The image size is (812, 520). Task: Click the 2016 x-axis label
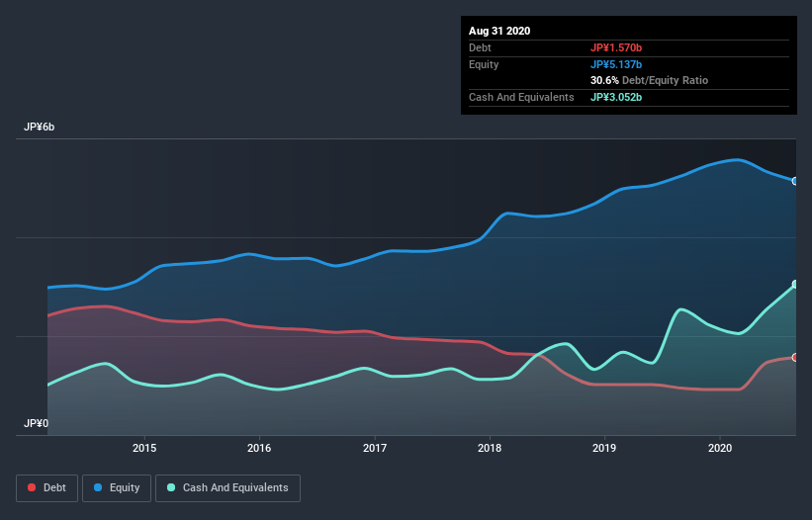[x=259, y=448]
